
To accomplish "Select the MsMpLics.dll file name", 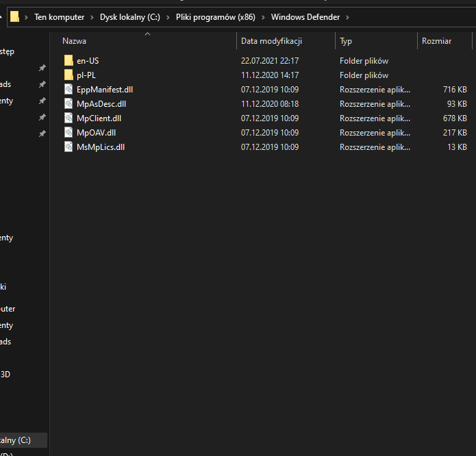I will (101, 147).
